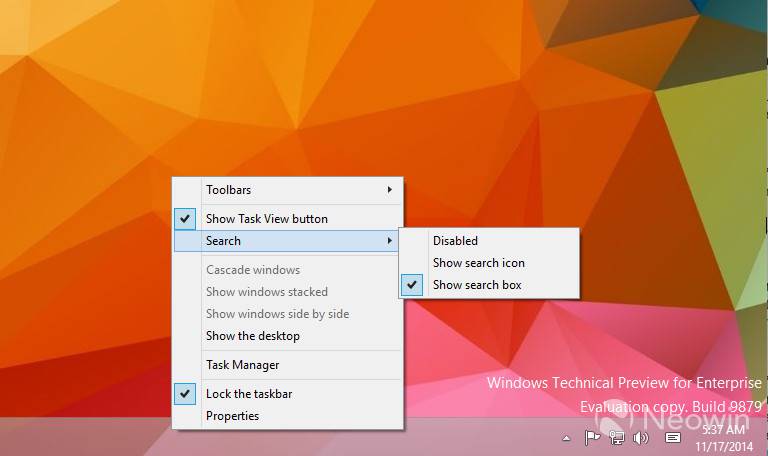The width and height of the screenshot is (768, 456).
Task: Select Show search icon option
Action: pos(489,263)
